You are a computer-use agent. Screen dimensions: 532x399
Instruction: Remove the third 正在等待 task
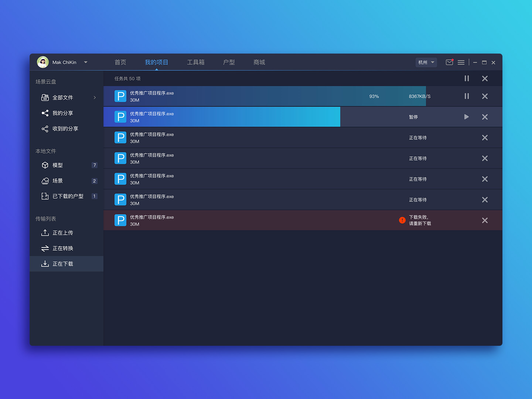coord(485,179)
